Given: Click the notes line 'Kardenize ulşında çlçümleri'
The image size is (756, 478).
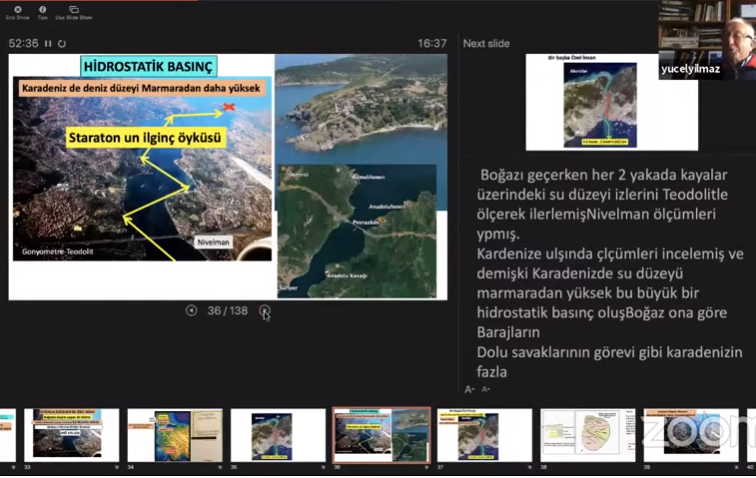Looking at the screenshot, I should 610,254.
